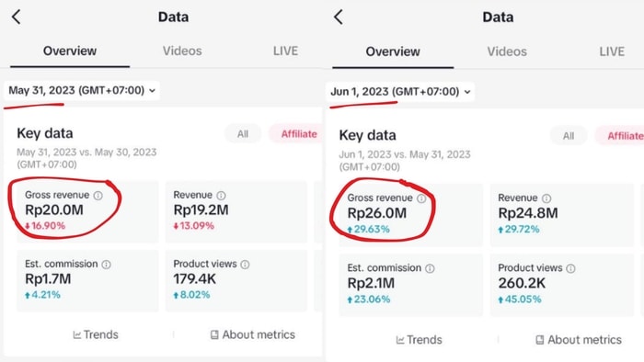The image size is (644, 362).
Task: Tap back arrow on left Data screen
Action: pyautogui.click(x=16, y=17)
